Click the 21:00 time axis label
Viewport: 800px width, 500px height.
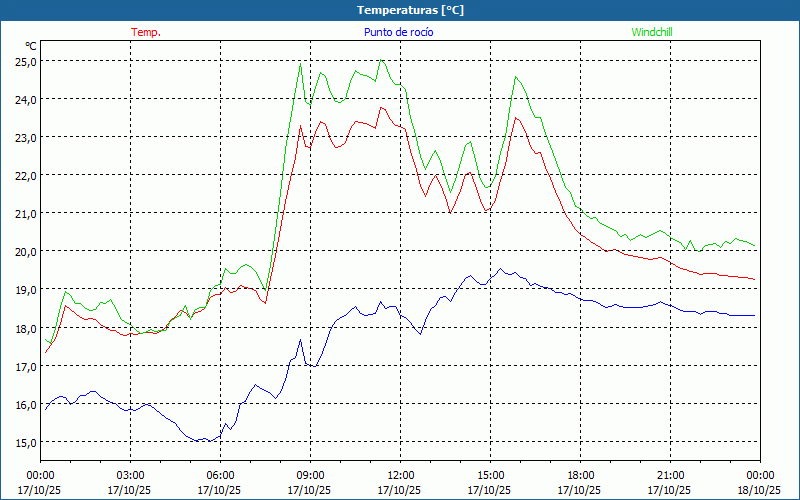[x=670, y=475]
